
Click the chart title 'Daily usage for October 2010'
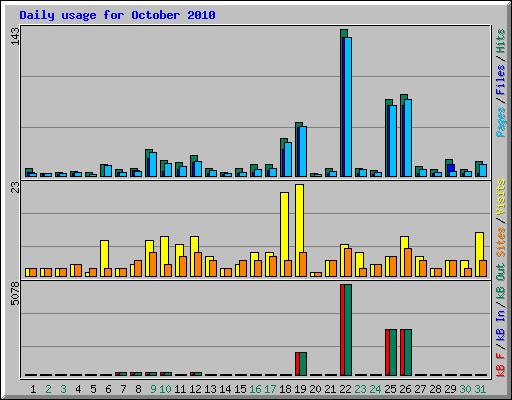point(117,15)
